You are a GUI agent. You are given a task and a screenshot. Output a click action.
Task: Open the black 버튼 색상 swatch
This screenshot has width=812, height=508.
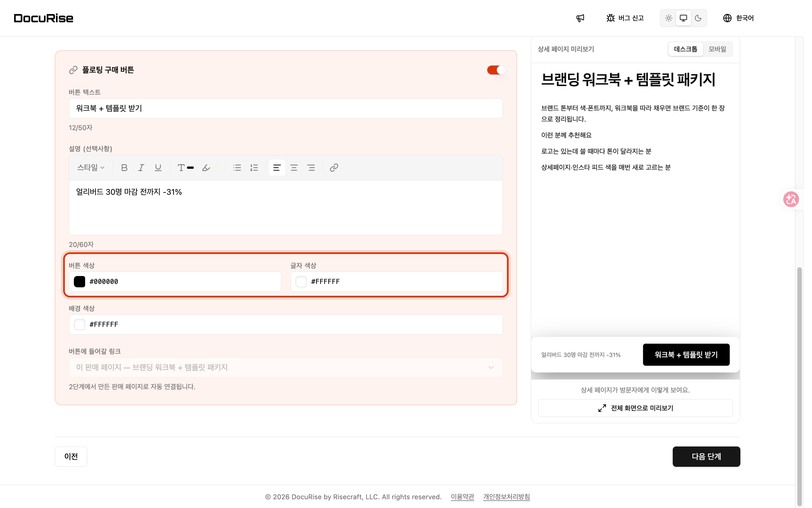tap(80, 282)
